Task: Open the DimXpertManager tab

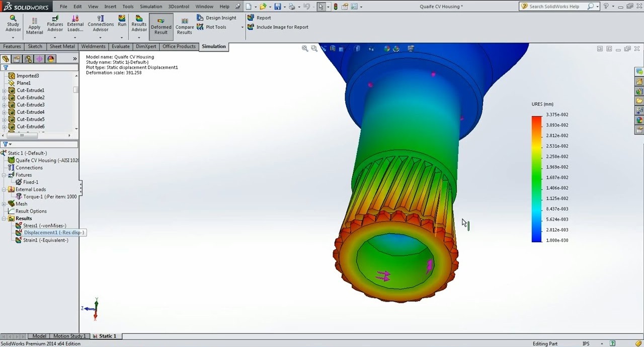Action: tap(39, 59)
